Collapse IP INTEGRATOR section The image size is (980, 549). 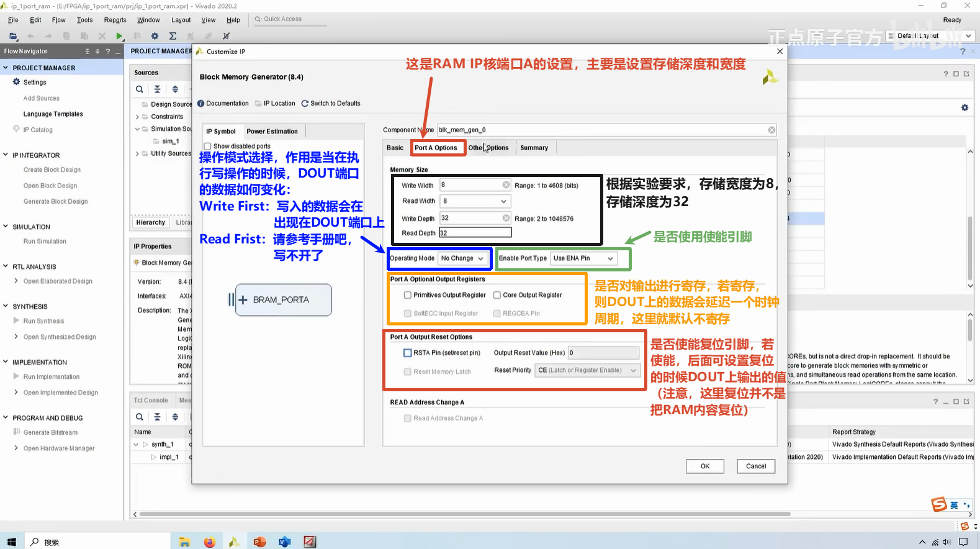click(x=6, y=155)
